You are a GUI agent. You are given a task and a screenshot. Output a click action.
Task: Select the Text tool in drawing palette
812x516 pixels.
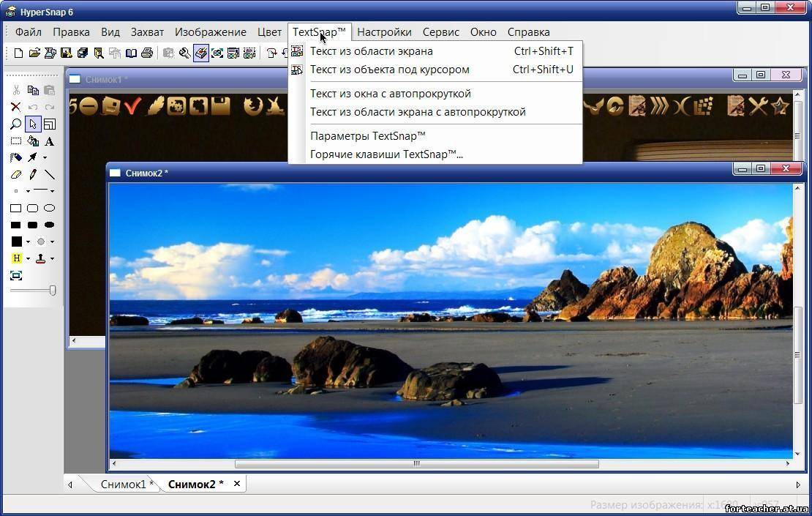point(48,141)
